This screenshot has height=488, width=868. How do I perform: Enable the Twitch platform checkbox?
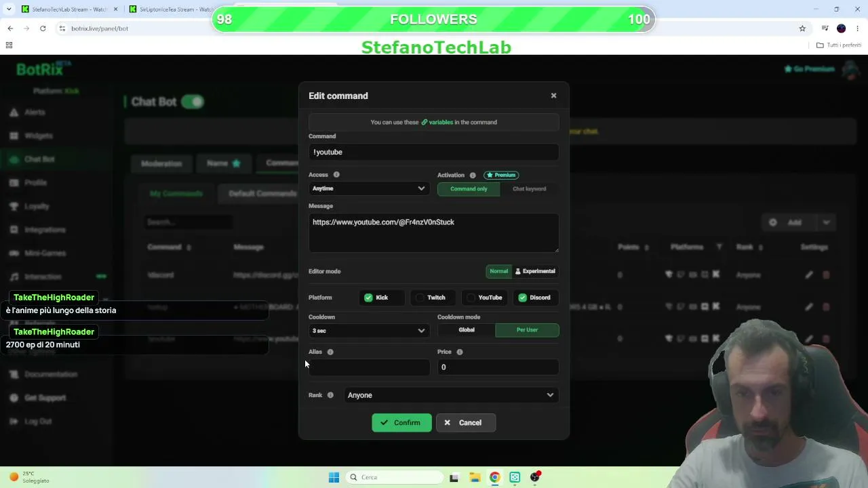(x=420, y=298)
